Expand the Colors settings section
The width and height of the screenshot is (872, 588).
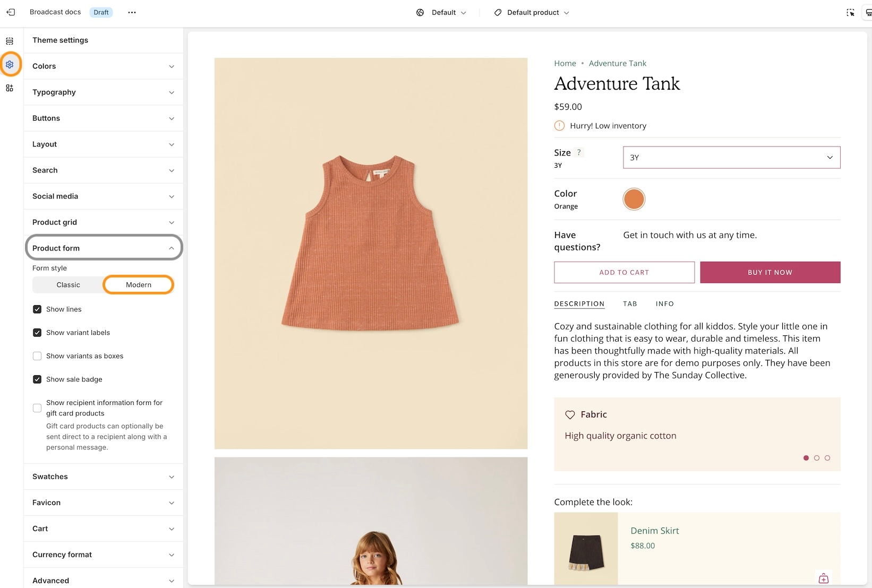click(104, 66)
